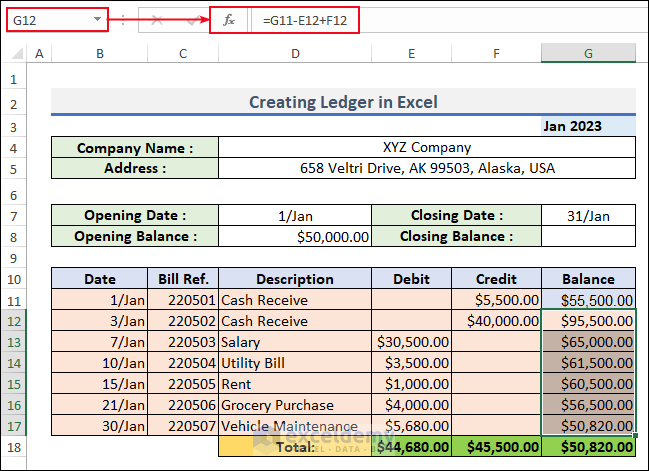Click the Insert Function fx icon

tap(229, 20)
